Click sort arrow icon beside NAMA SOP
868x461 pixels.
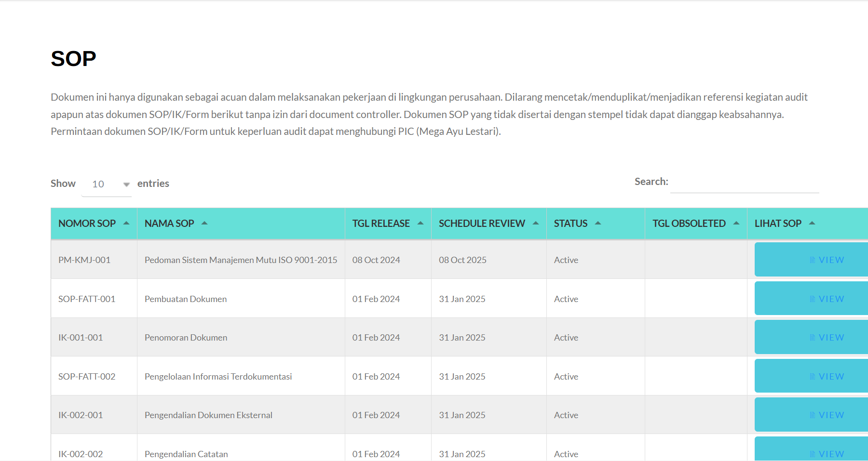(x=204, y=223)
